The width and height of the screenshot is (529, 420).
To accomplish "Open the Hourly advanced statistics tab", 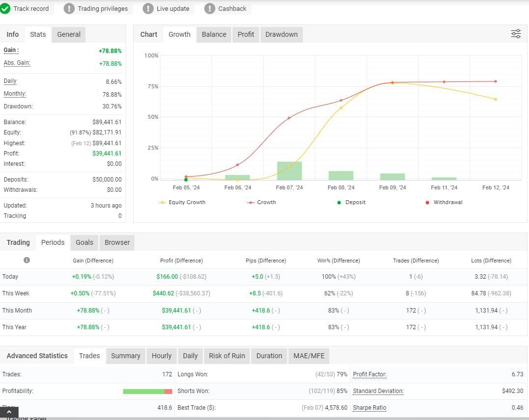I will point(161,356).
